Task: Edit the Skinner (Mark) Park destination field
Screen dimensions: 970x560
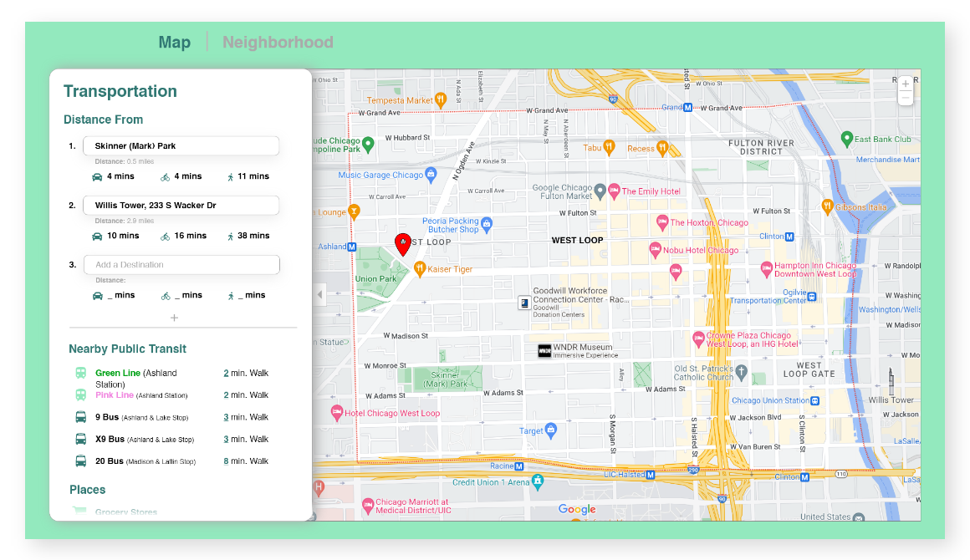Action: coord(181,146)
